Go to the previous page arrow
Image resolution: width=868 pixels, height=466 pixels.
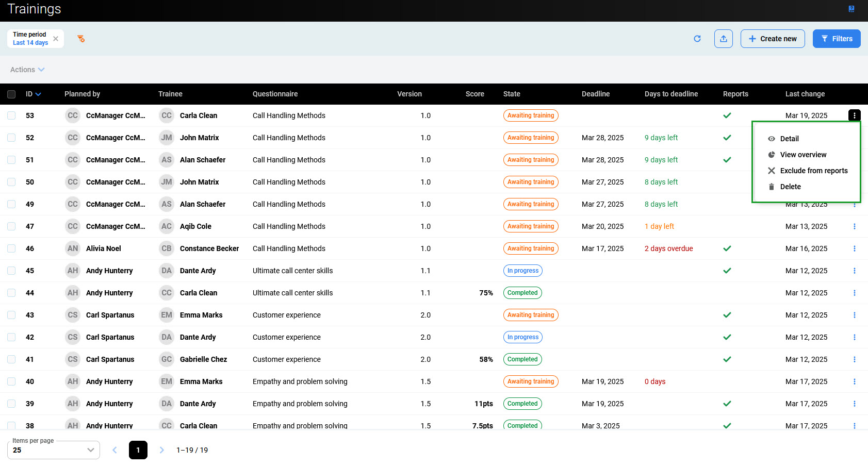click(x=114, y=450)
